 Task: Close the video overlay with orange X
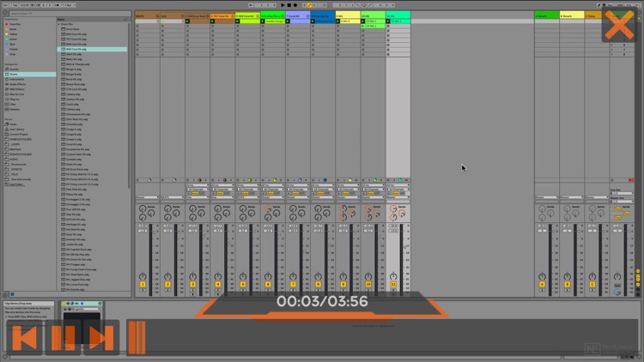[x=619, y=25]
